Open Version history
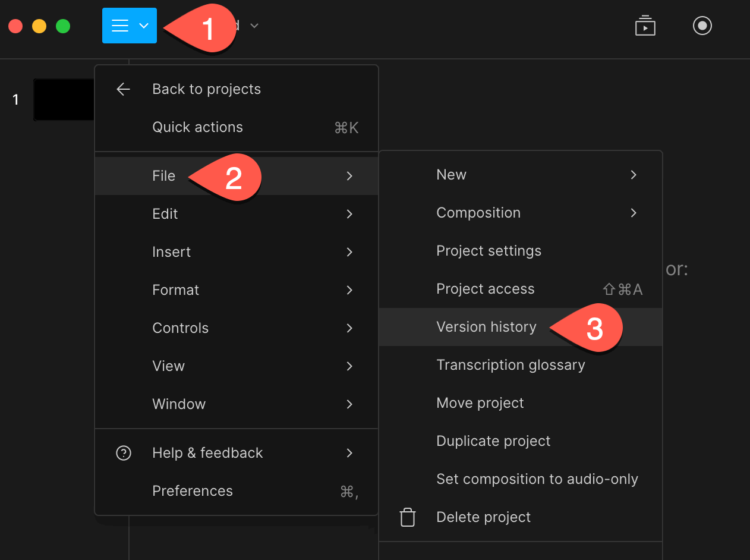The image size is (750, 560). 486,327
